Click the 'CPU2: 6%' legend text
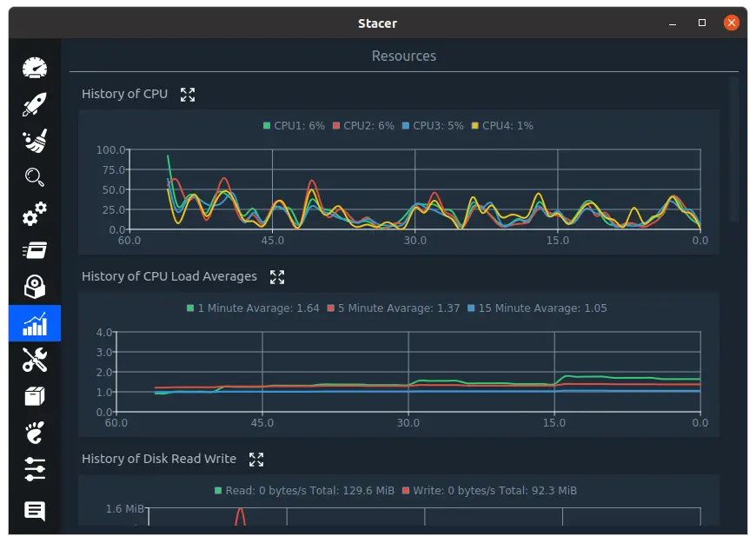This screenshot has width=756, height=543. tap(368, 126)
